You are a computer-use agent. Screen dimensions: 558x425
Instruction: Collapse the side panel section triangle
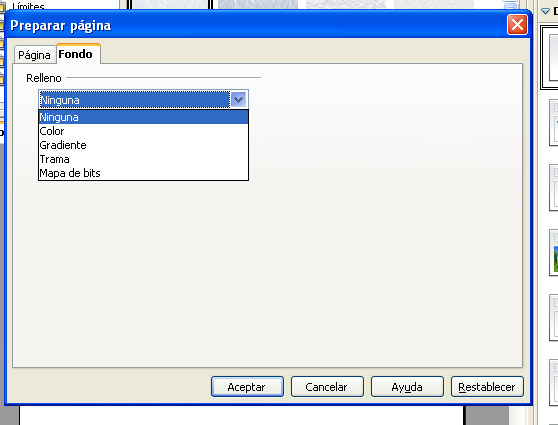(x=545, y=11)
